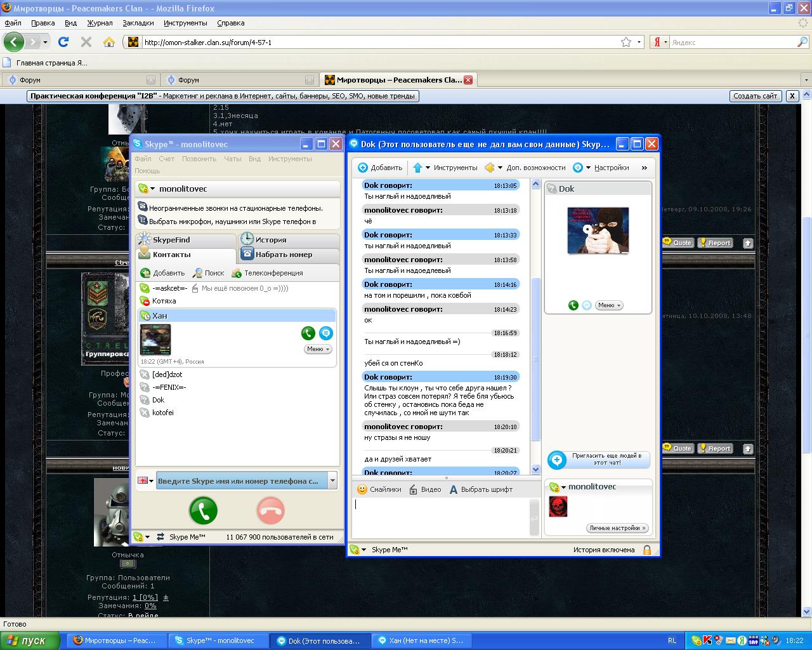Viewport: 812px width, 650px height.
Task: Start video via Видео button in chat
Action: click(425, 489)
